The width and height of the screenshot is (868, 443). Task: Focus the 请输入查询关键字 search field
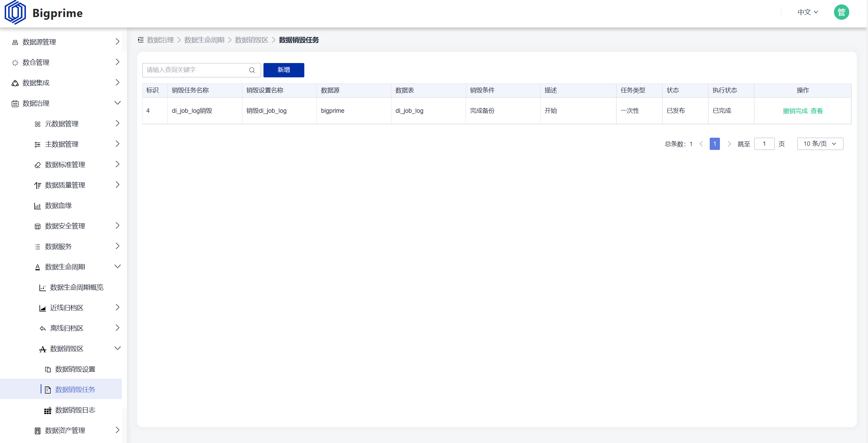click(x=202, y=70)
